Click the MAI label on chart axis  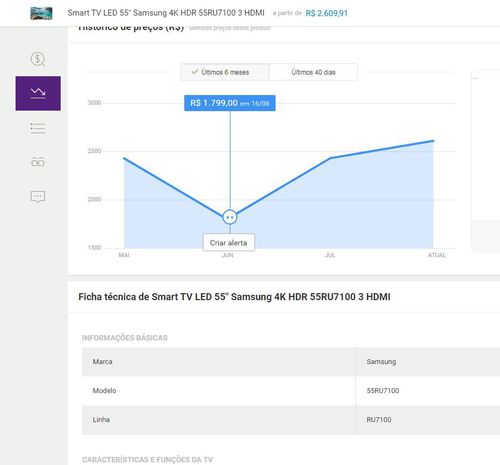click(124, 255)
